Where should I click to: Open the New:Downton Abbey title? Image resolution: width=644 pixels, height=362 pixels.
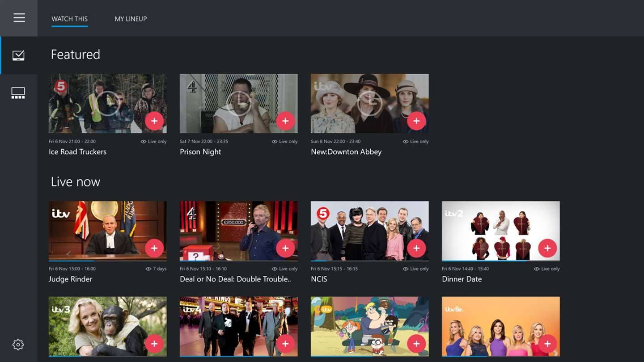346,152
